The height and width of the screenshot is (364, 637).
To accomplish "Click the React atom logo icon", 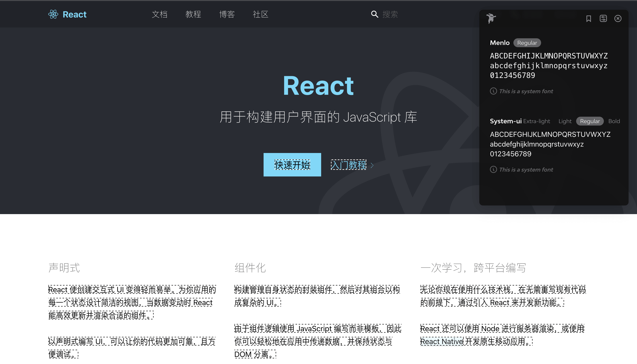I will [53, 14].
